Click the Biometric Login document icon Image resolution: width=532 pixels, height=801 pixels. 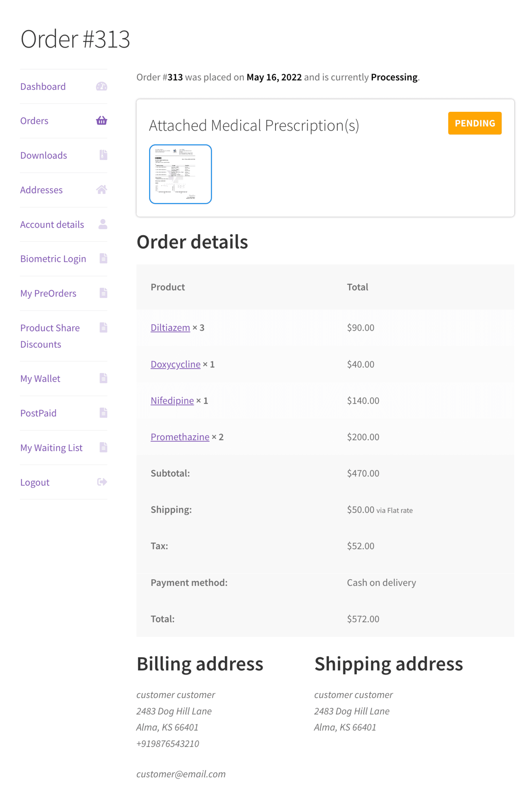tap(103, 258)
